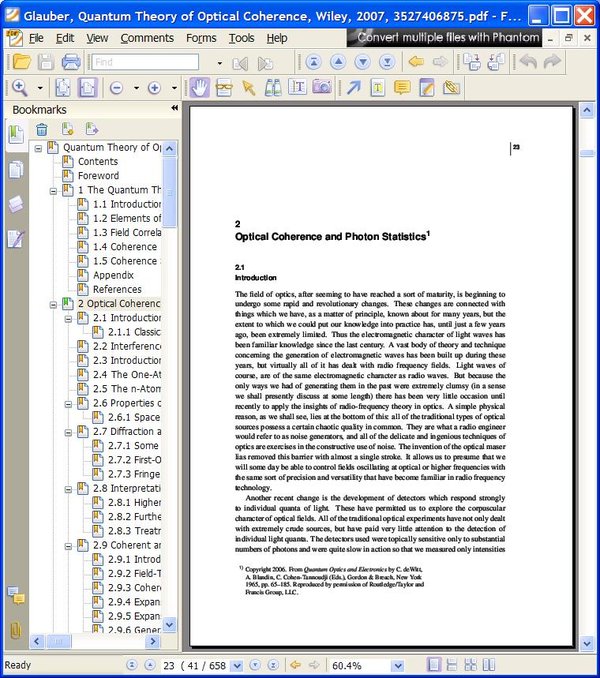Image resolution: width=600 pixels, height=678 pixels.
Task: Delete bookmark using trash can icon
Action: (41, 129)
